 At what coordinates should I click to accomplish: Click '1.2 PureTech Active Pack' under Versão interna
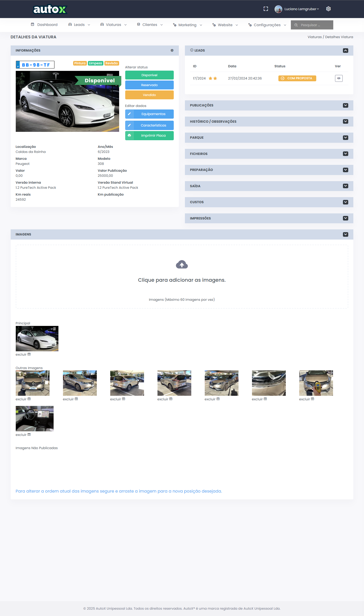coord(36,188)
